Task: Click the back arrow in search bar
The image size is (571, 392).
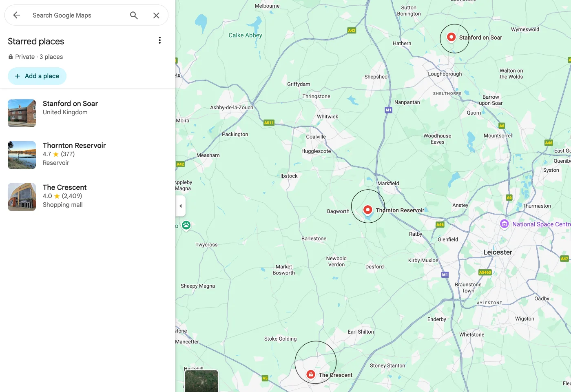Action: pos(17,16)
